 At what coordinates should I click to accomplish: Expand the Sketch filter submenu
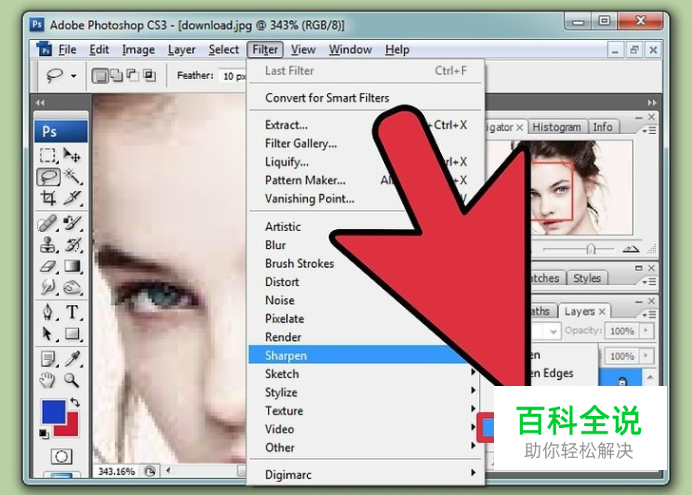point(365,374)
